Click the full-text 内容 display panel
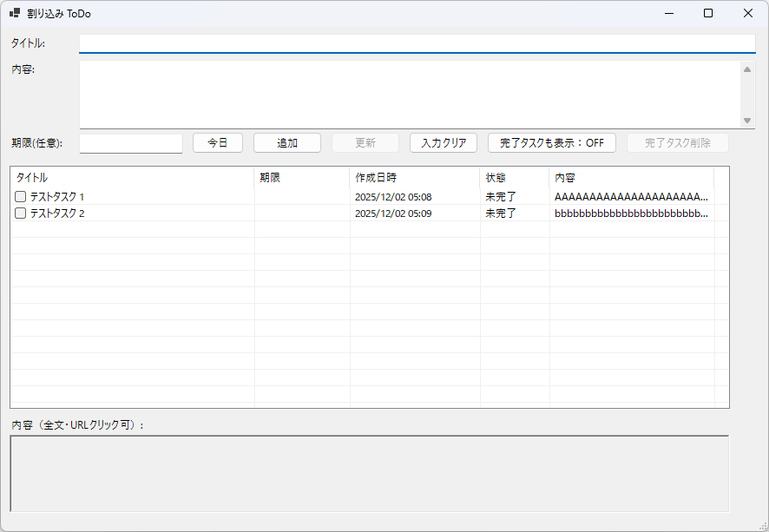The image size is (769, 532). tap(369, 473)
